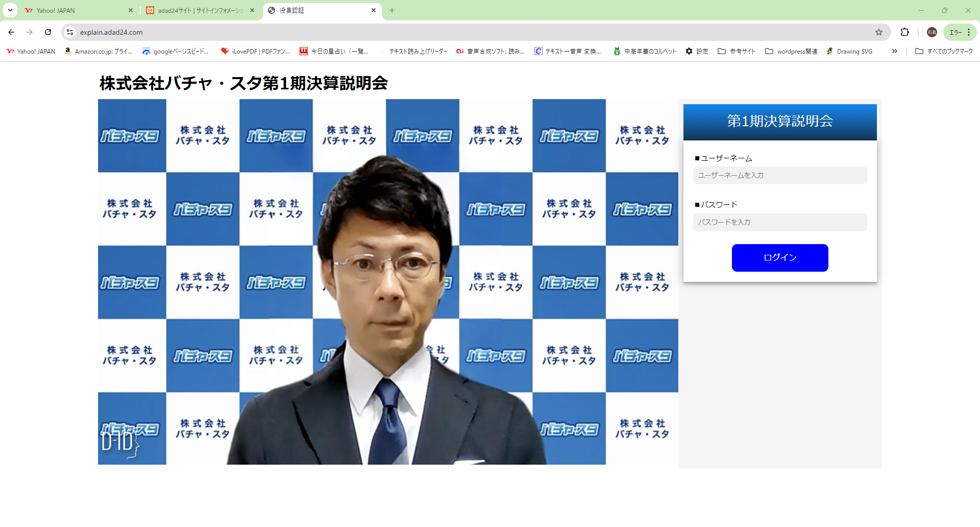Minimize the browser window
This screenshot has height=527, width=980.
pos(921,10)
